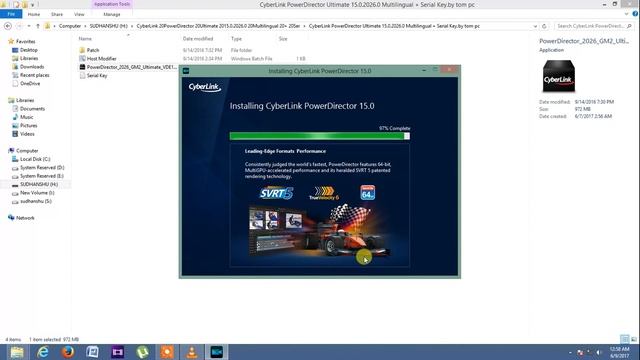Click the 64-bit badge in the installer
This screenshot has width=640, height=360.
point(367,192)
